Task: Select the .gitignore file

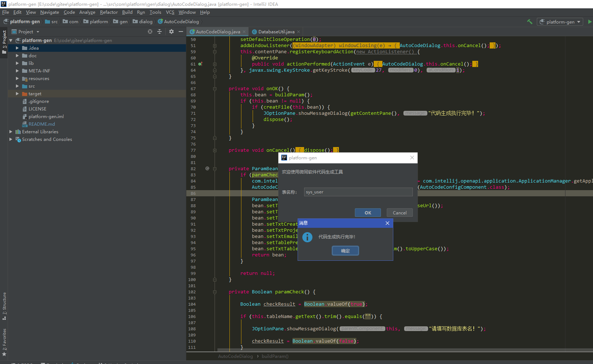Action: (x=38, y=101)
